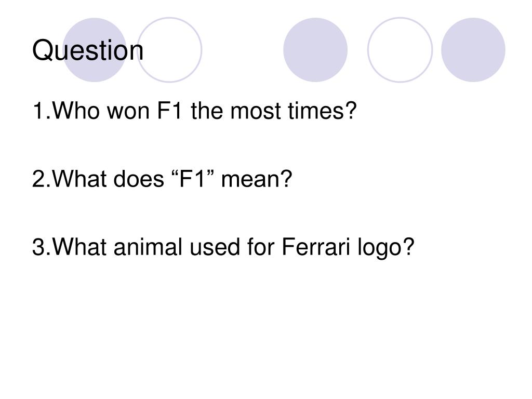Click the "Question" slide title

[88, 50]
